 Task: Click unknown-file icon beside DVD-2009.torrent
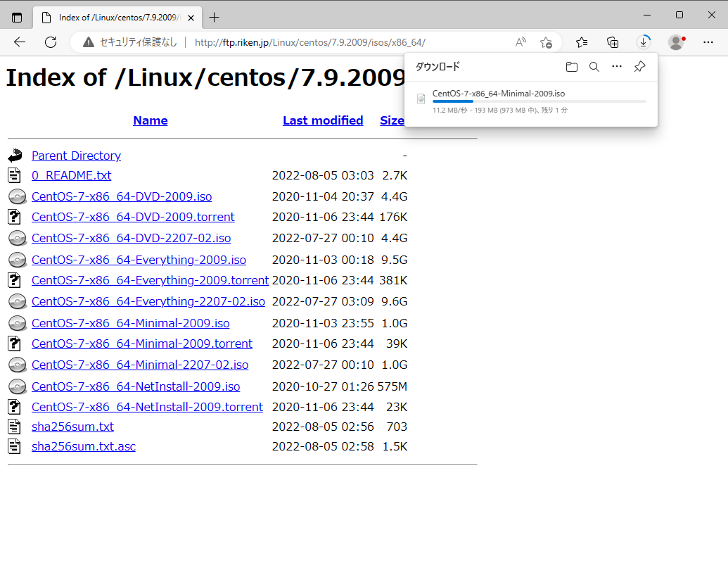pos(14,217)
